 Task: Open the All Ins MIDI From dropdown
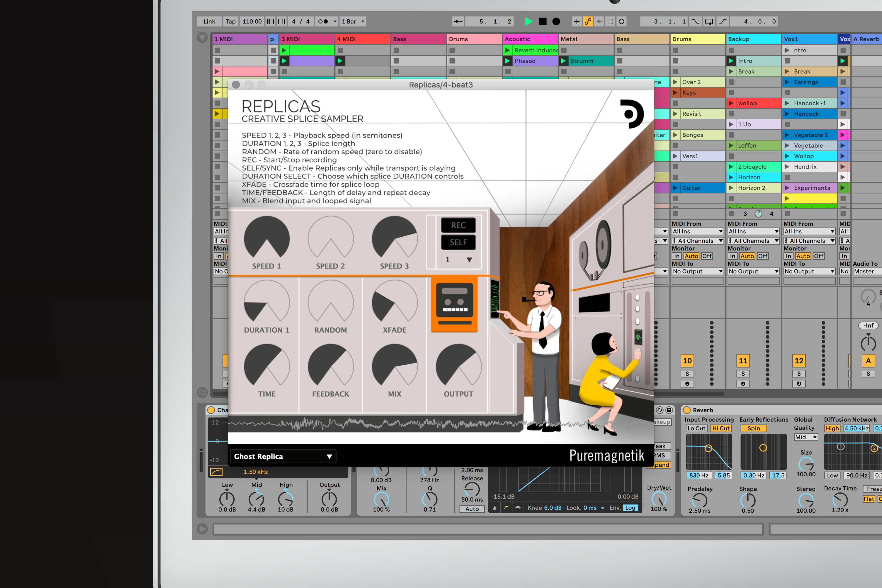[x=697, y=231]
